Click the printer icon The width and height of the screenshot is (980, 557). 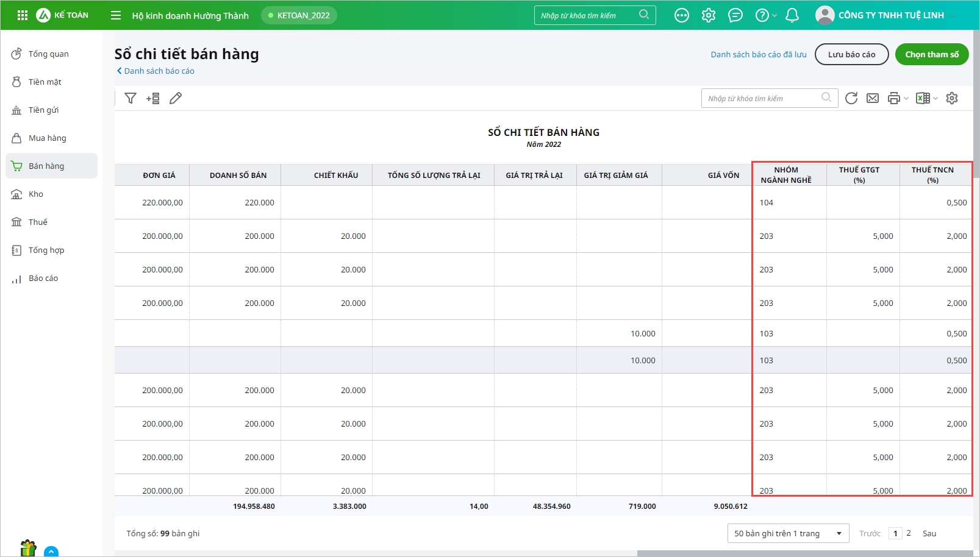(894, 98)
